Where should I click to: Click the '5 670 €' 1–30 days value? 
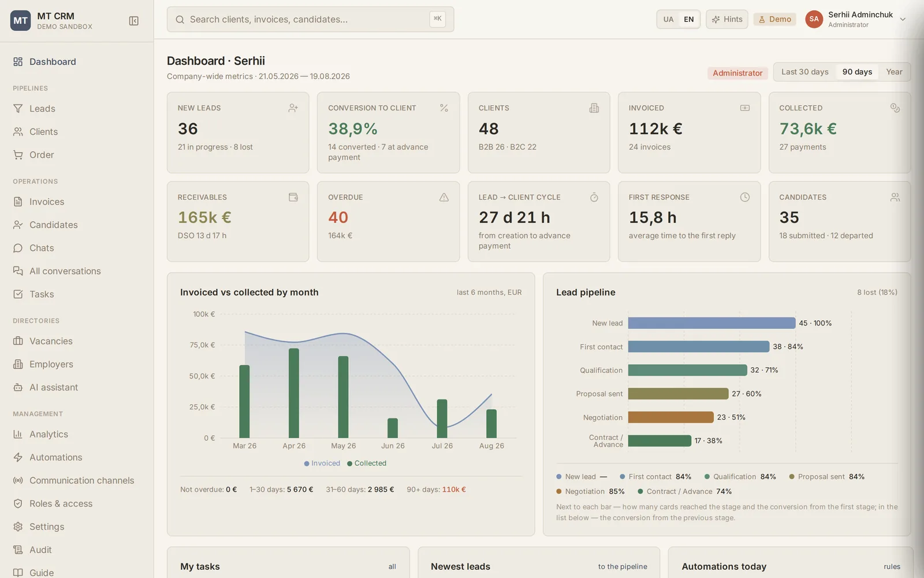300,490
